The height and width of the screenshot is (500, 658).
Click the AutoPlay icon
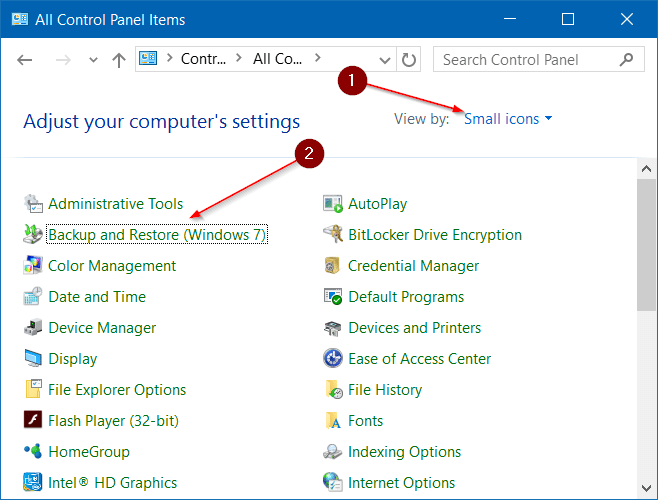[333, 204]
